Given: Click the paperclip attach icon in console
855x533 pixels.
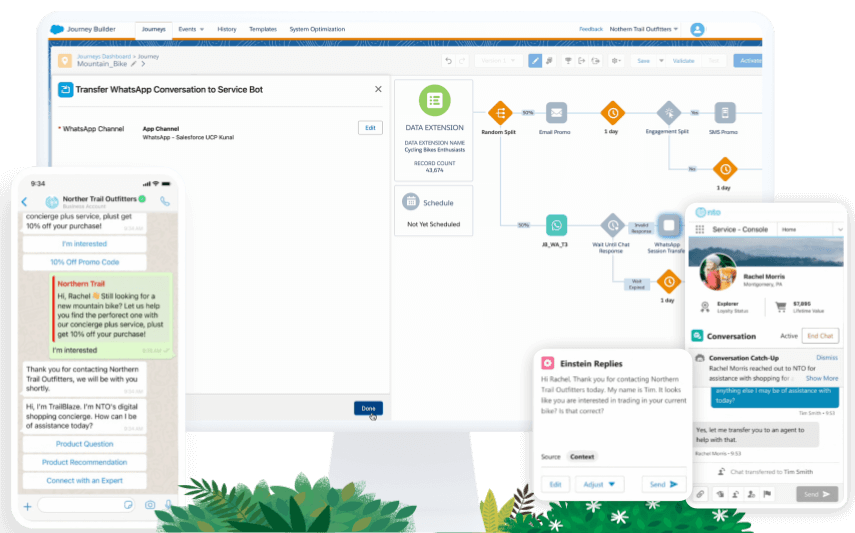Looking at the screenshot, I should point(700,494).
